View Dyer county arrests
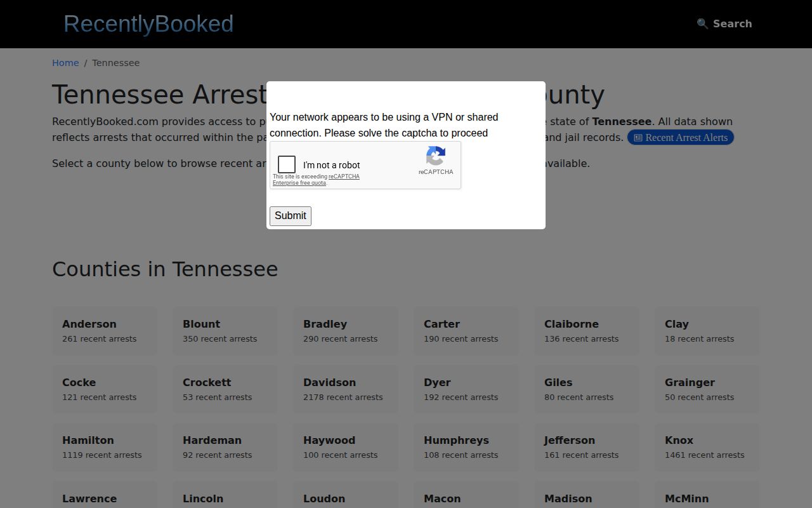The height and width of the screenshot is (508, 812). coord(466,389)
